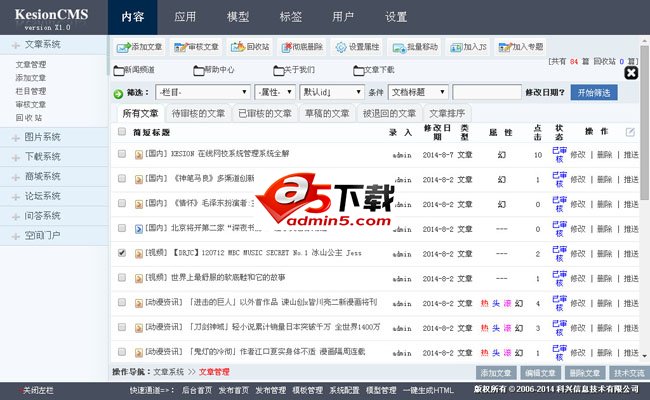650x400 pixels.
Task: Check the 进击的巨人 row checkbox
Action: click(x=121, y=302)
